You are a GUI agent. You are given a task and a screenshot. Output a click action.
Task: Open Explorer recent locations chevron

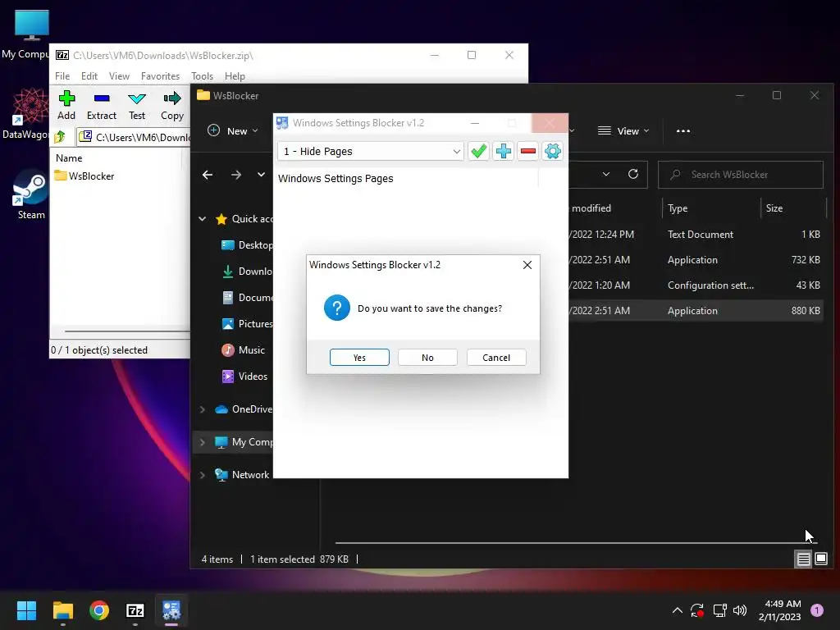(x=261, y=175)
